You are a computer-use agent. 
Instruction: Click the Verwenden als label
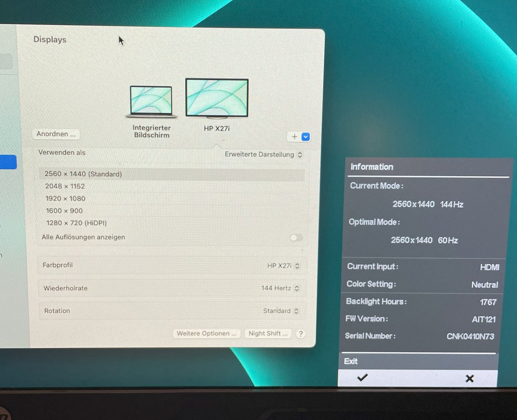click(62, 152)
